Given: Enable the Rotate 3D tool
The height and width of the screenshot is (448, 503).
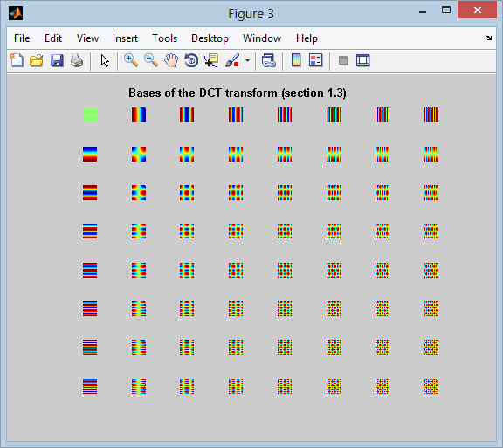Looking at the screenshot, I should pos(191,60).
